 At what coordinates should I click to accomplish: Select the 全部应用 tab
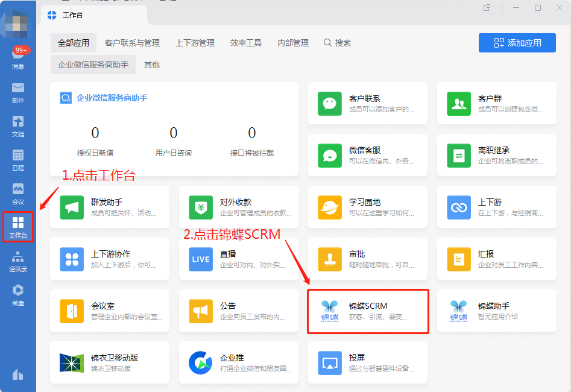pyautogui.click(x=74, y=43)
